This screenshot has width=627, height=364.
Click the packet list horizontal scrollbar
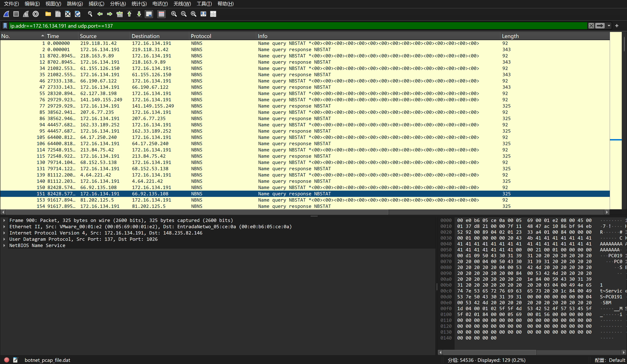197,212
